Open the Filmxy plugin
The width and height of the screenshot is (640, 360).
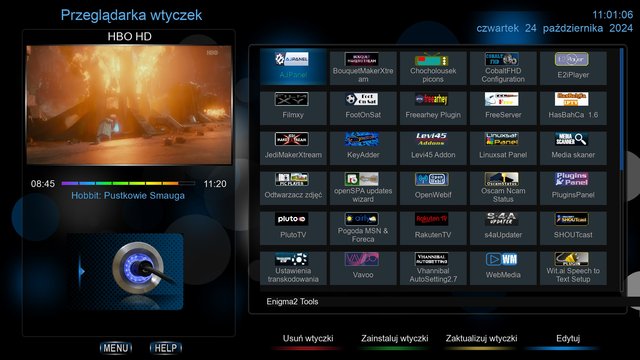tap(293, 107)
